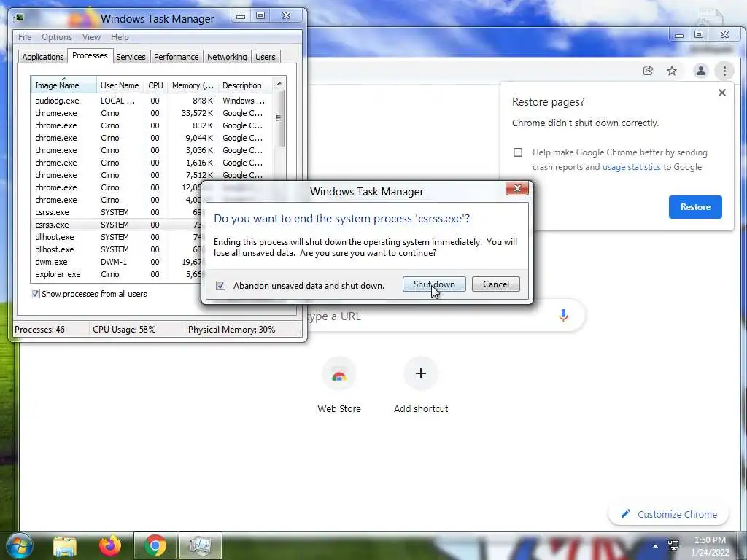Click the Chrome share page icon
Screen dimensions: 747x560
tap(648, 71)
